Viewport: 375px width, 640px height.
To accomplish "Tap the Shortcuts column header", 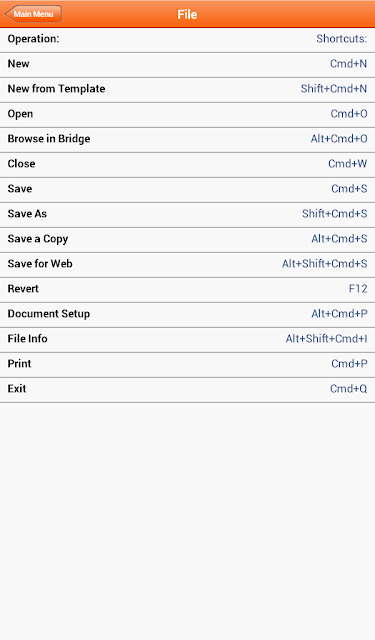I will click(342, 39).
